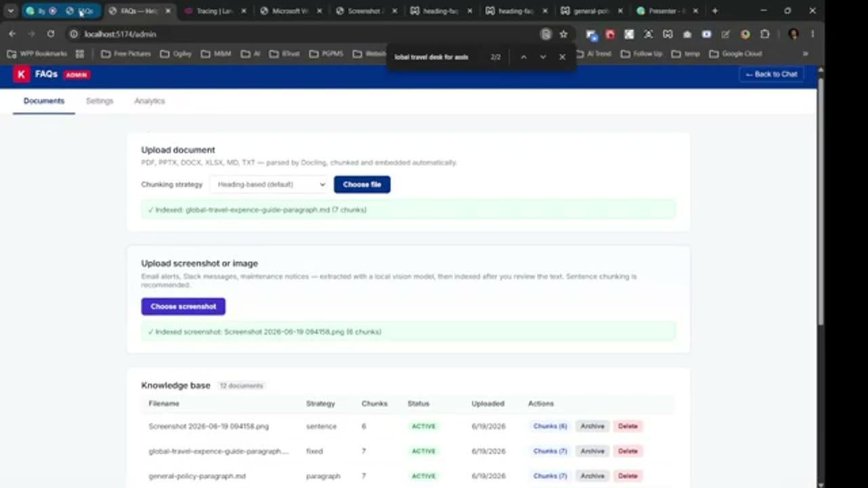Switch to the Analytics tab
868x488 pixels.
click(x=149, y=101)
